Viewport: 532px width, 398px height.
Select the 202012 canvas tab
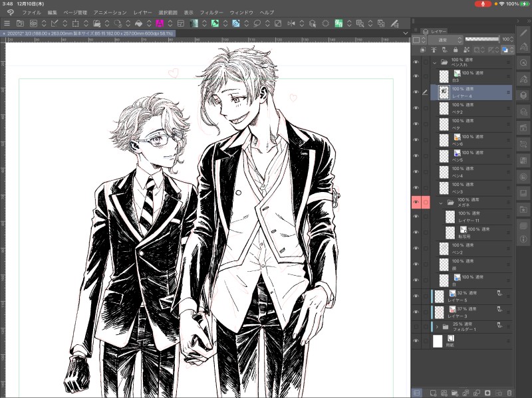tap(88, 33)
